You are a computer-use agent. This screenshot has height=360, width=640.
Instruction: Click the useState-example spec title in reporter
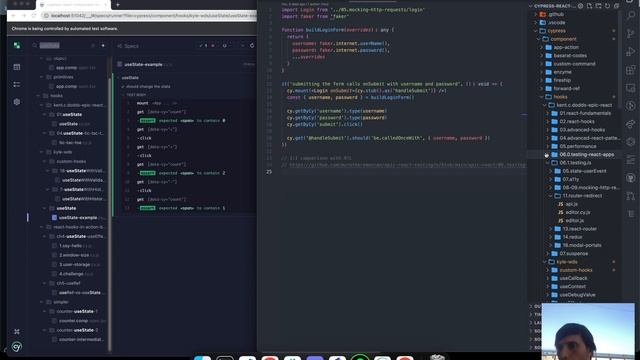tap(143, 64)
